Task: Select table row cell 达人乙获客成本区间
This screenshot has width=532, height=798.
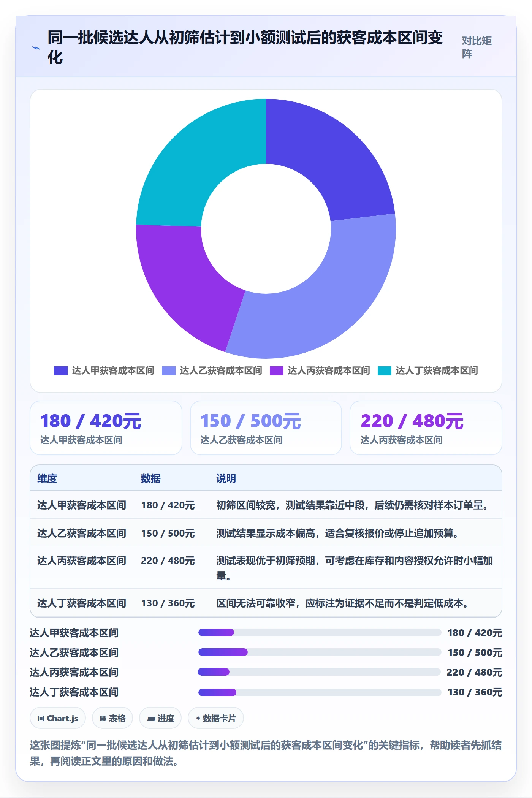Action: [82, 533]
